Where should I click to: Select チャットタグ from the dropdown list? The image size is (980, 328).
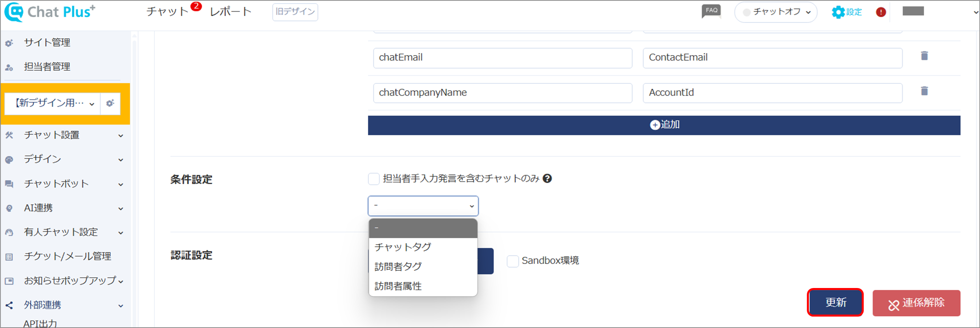click(423, 247)
